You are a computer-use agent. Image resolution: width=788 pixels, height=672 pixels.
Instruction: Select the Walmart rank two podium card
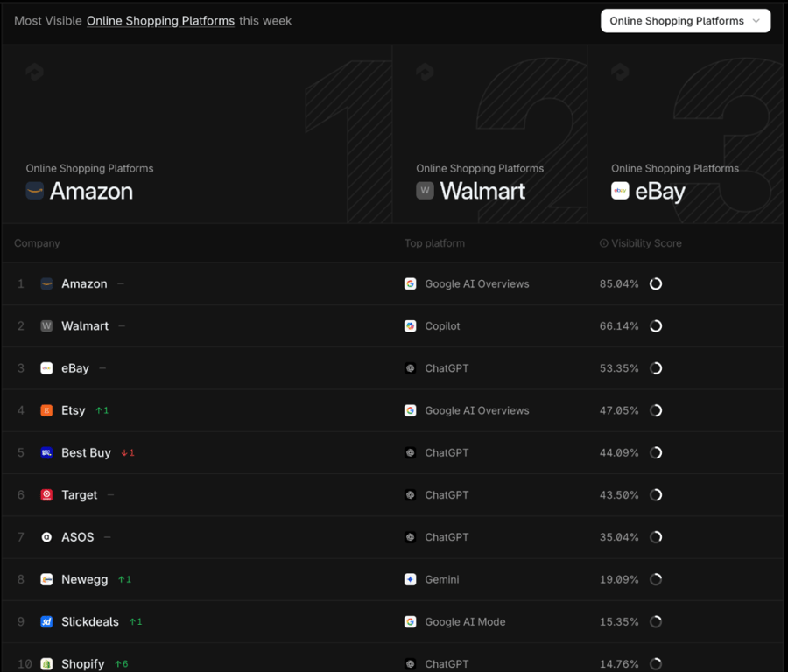click(x=489, y=136)
